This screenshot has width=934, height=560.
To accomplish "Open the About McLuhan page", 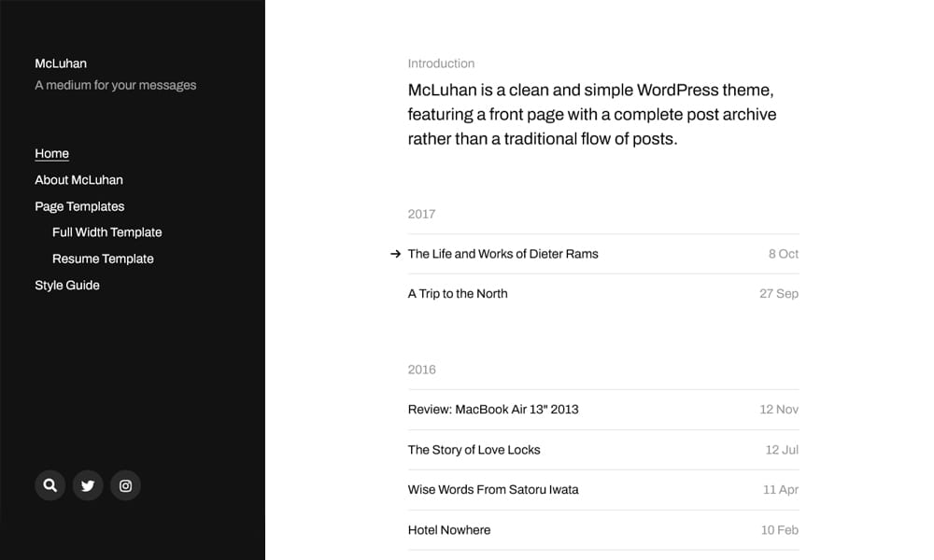I will point(78,180).
